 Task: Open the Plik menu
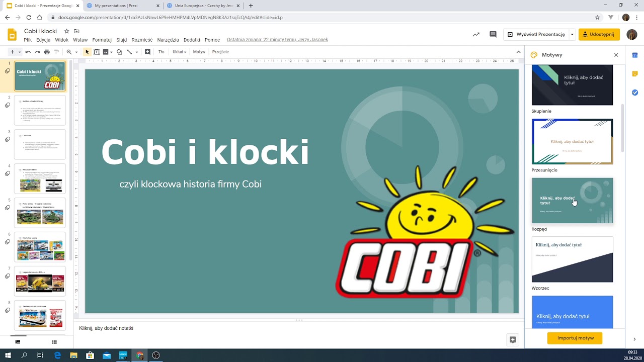pyautogui.click(x=28, y=40)
